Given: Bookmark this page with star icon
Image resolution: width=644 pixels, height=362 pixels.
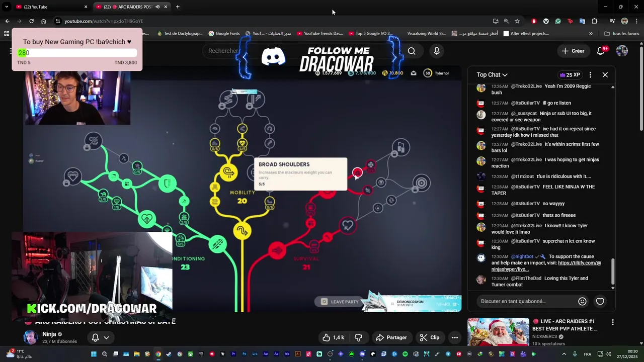Looking at the screenshot, I should coord(517,21).
